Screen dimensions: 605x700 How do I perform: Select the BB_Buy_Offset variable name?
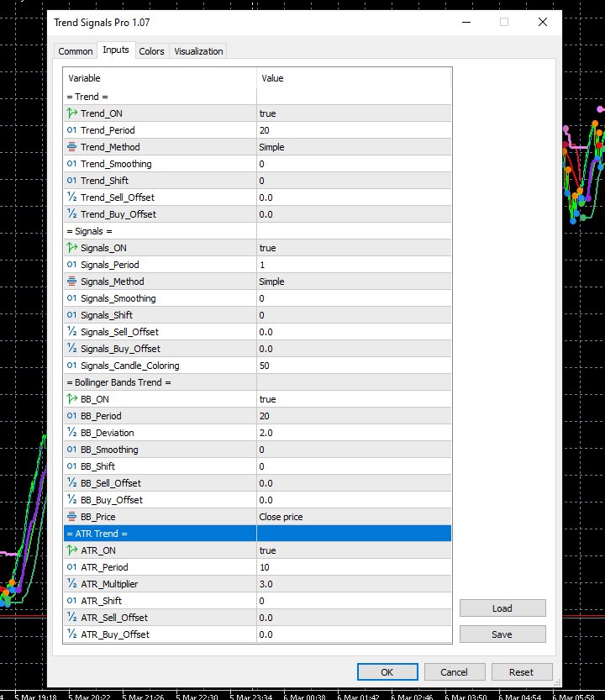(x=112, y=500)
